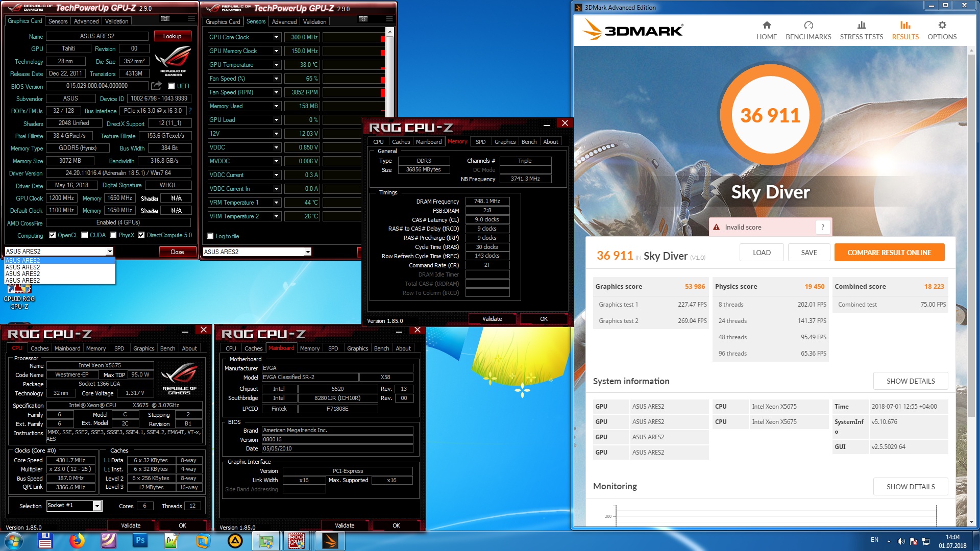Viewport: 980px width, 551px height.
Task: Show hidden tray icons arrow
Action: (x=889, y=541)
